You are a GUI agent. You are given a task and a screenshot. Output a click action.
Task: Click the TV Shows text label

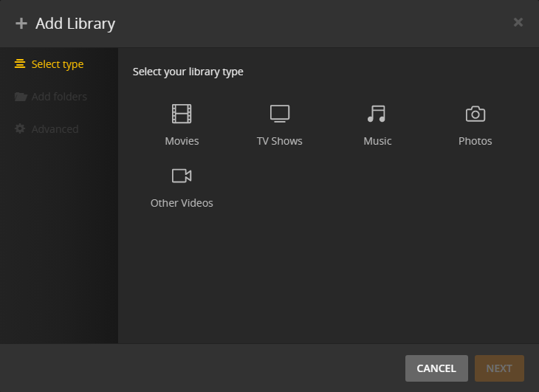point(279,141)
